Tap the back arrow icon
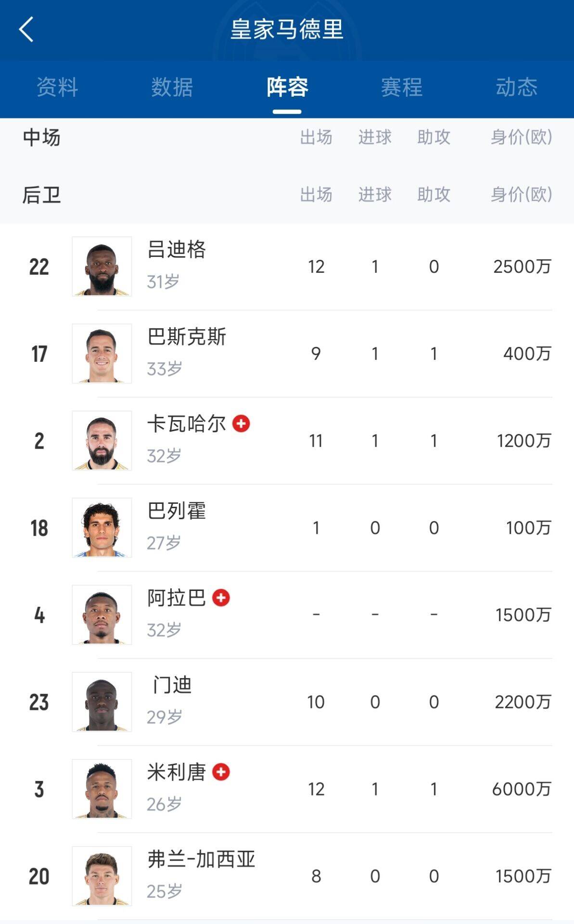Image resolution: width=574 pixels, height=924 pixels. (26, 29)
